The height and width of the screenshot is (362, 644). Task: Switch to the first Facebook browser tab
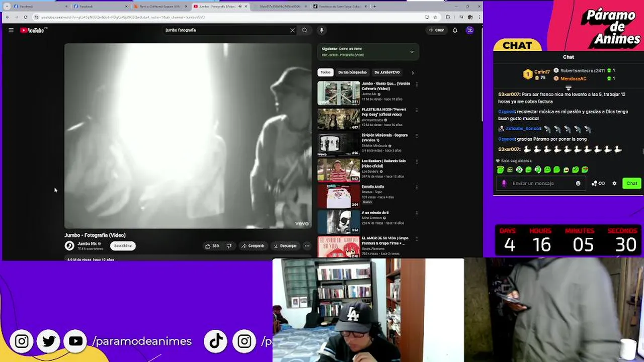40,7
